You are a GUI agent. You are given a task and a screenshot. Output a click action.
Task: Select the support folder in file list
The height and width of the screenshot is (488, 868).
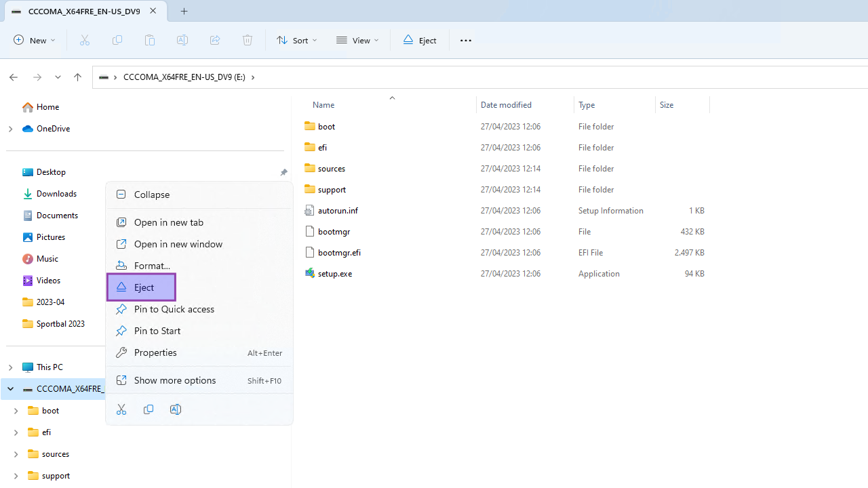pos(505,189)
